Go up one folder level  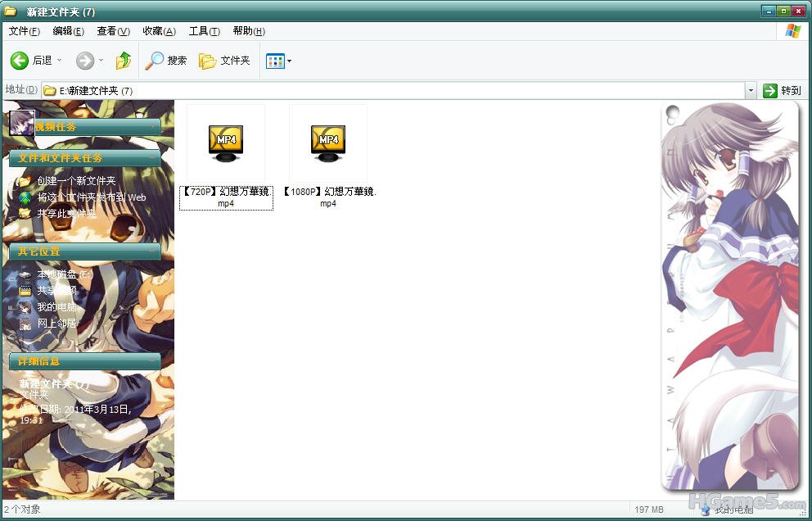(x=124, y=61)
